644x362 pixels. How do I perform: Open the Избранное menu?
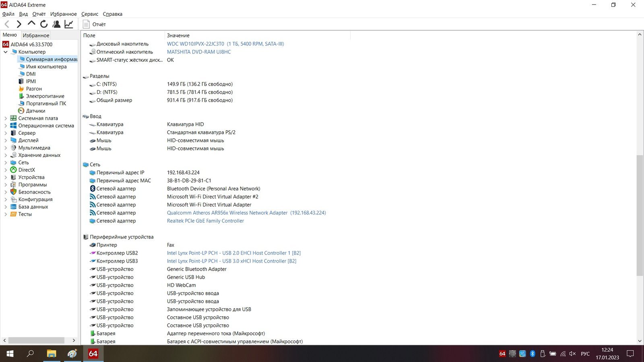(63, 14)
